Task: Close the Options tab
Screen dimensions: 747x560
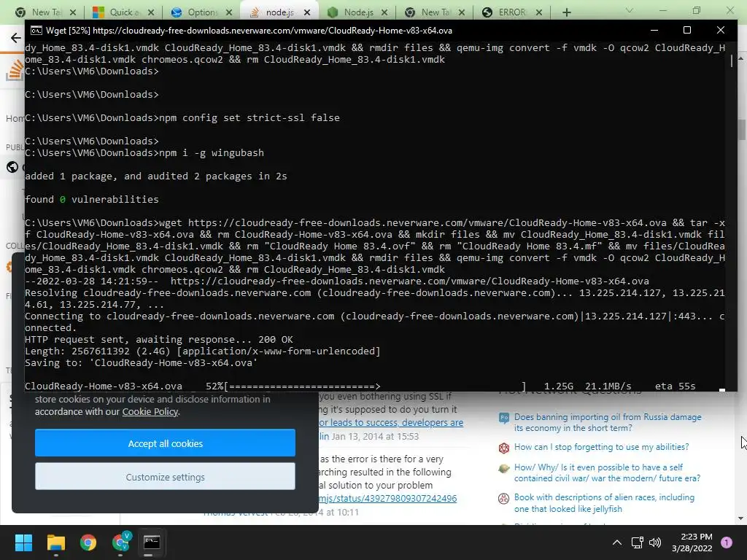Action: pyautogui.click(x=229, y=12)
